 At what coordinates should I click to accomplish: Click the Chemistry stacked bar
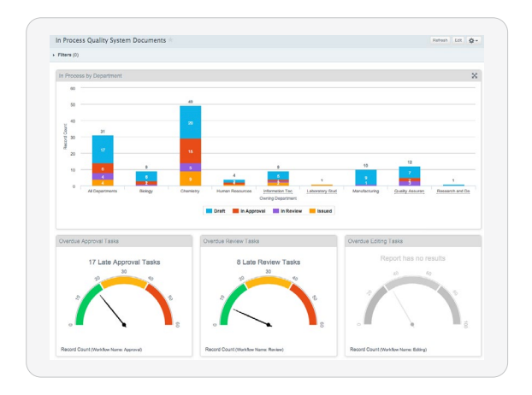point(190,145)
